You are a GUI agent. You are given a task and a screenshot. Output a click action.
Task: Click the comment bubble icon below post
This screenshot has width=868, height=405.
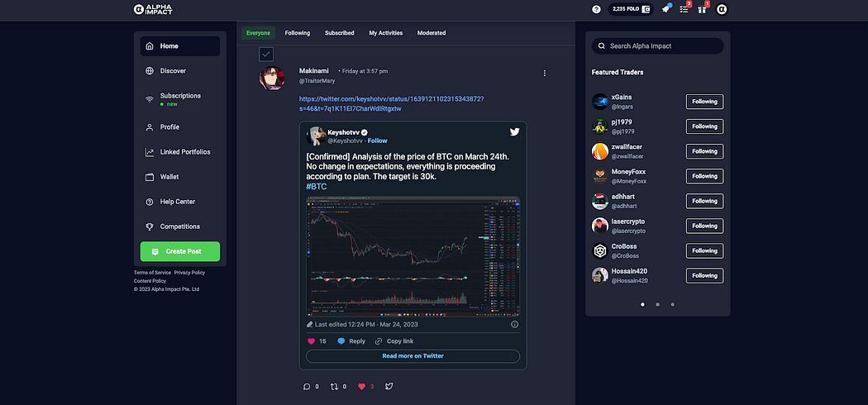pyautogui.click(x=307, y=387)
